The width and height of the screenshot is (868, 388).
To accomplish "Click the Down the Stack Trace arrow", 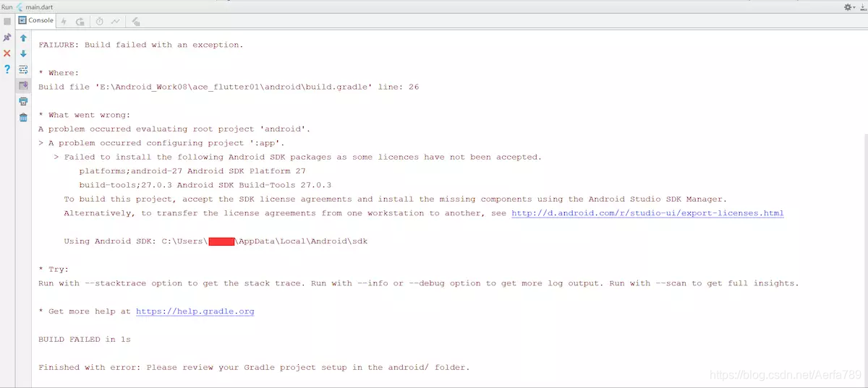I will 23,53.
